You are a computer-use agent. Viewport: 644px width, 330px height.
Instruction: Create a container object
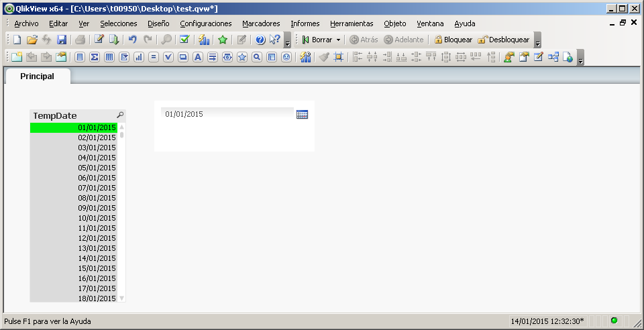(x=272, y=57)
